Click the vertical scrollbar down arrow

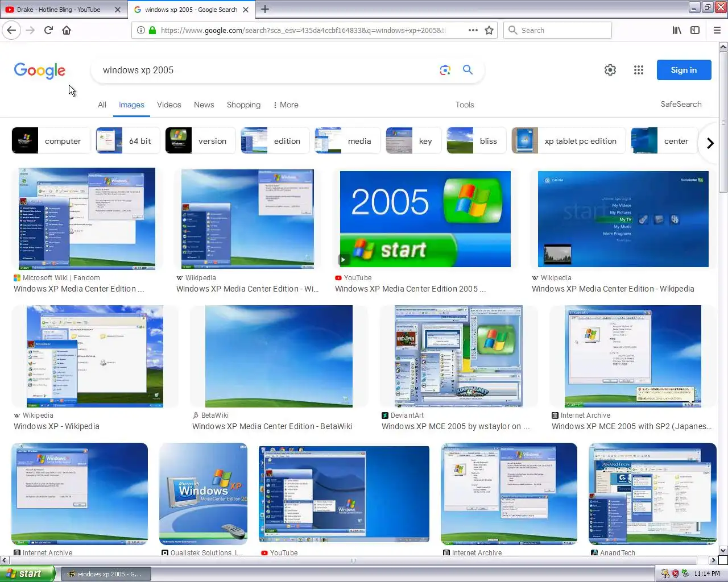(723, 550)
